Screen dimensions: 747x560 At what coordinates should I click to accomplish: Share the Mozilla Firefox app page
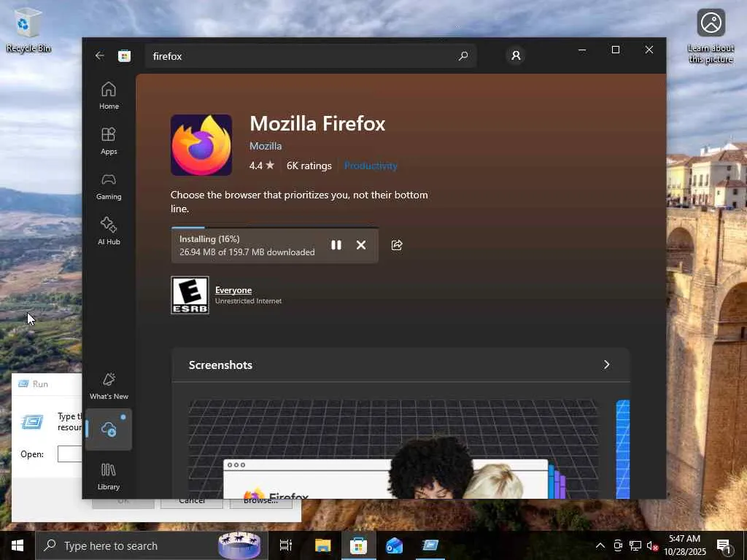(397, 245)
